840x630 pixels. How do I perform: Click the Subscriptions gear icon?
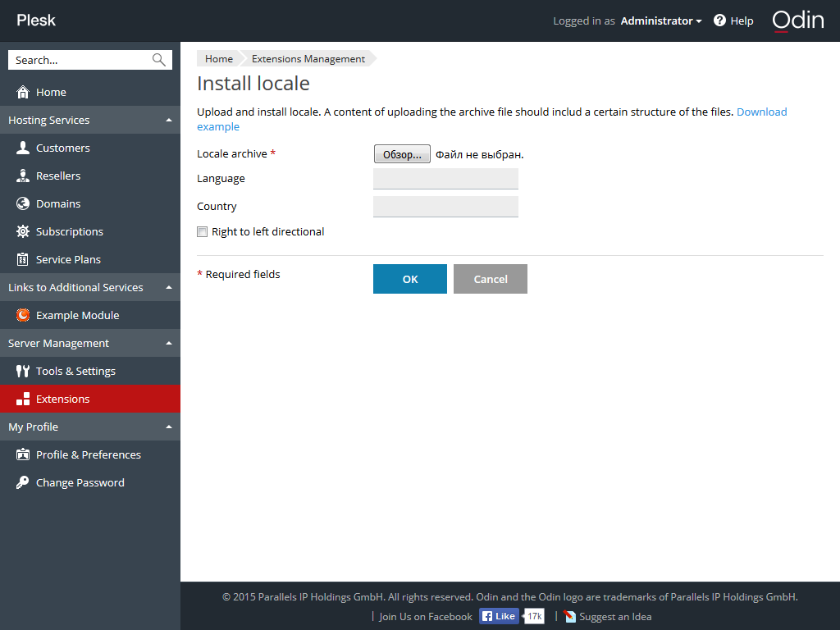coord(23,231)
